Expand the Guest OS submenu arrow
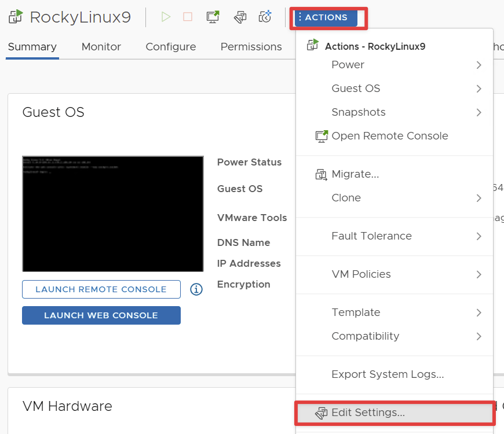 tap(479, 89)
